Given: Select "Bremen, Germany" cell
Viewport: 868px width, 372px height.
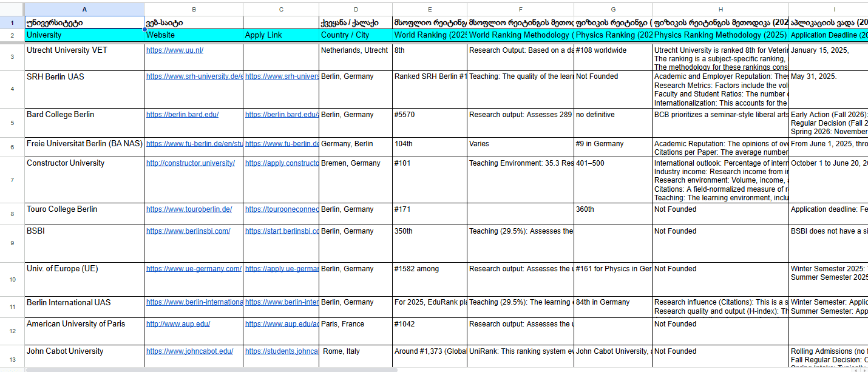Looking at the screenshot, I should [356, 180].
